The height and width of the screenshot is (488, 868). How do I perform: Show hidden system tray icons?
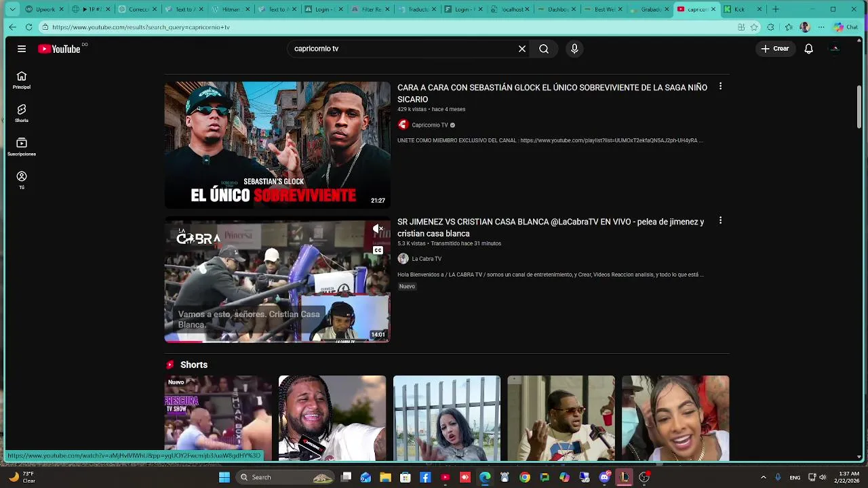763,477
